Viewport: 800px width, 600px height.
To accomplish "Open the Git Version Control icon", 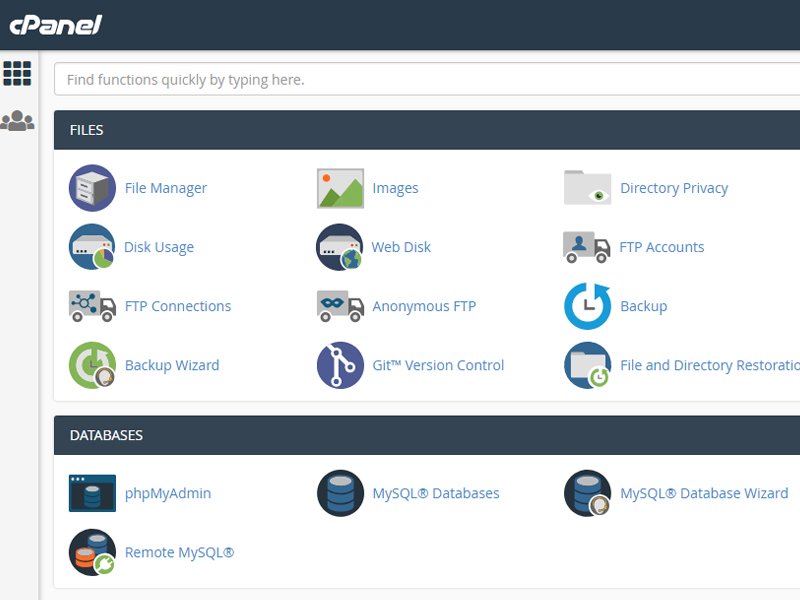I will 340,365.
